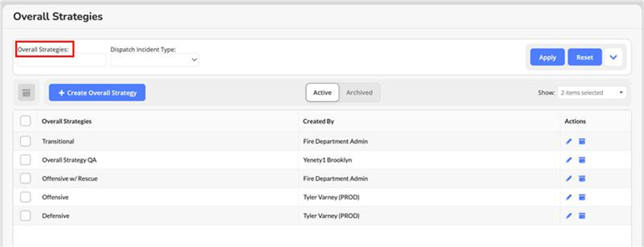This screenshot has height=247, width=644.
Task: Archive the Transitional strategy row
Action: pos(581,141)
